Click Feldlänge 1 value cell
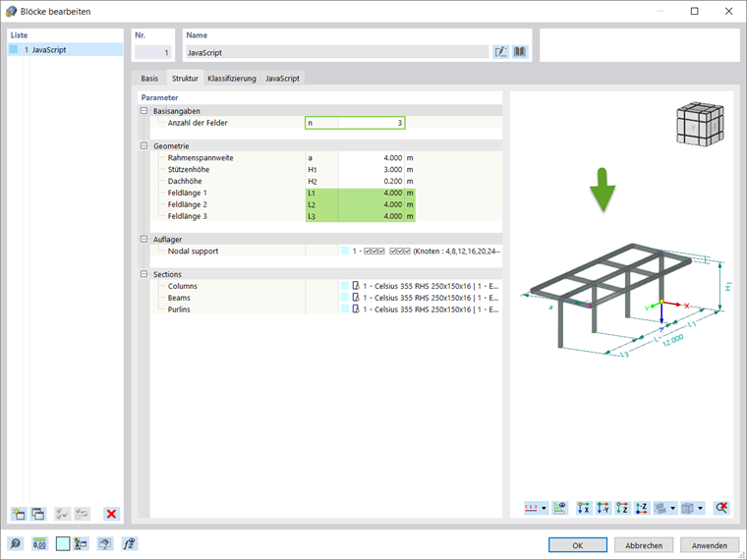This screenshot has height=560, width=747. tap(372, 193)
